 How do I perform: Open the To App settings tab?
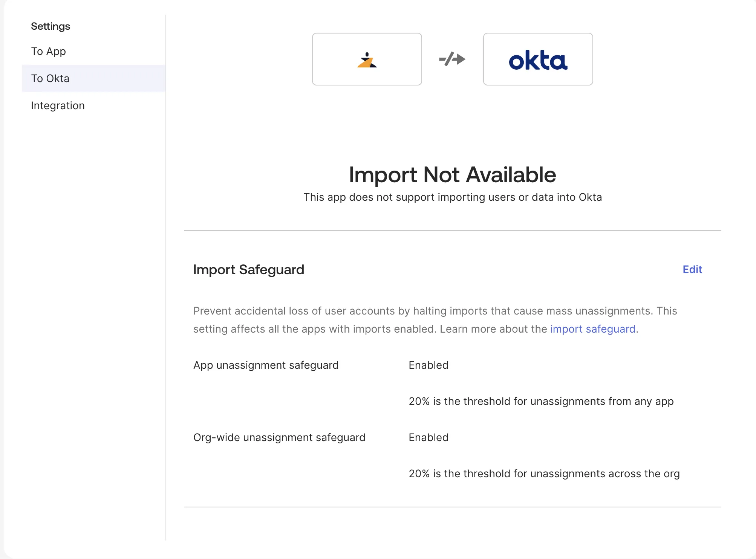pyautogui.click(x=48, y=51)
